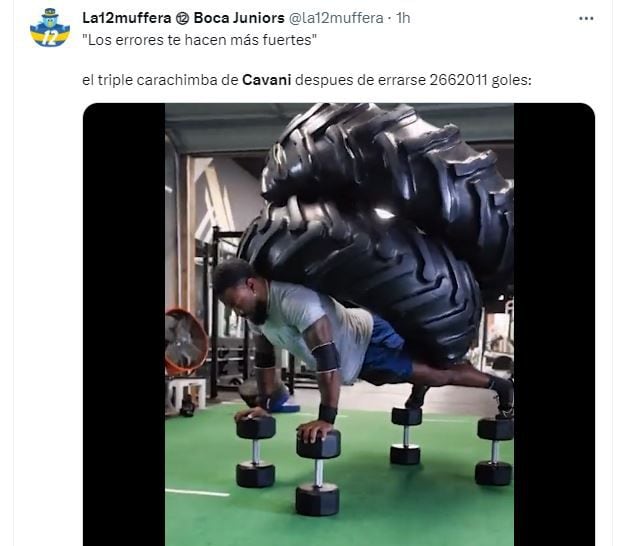This screenshot has width=629, height=546.
Task: Click the green turf floor in the video
Action: point(401,514)
